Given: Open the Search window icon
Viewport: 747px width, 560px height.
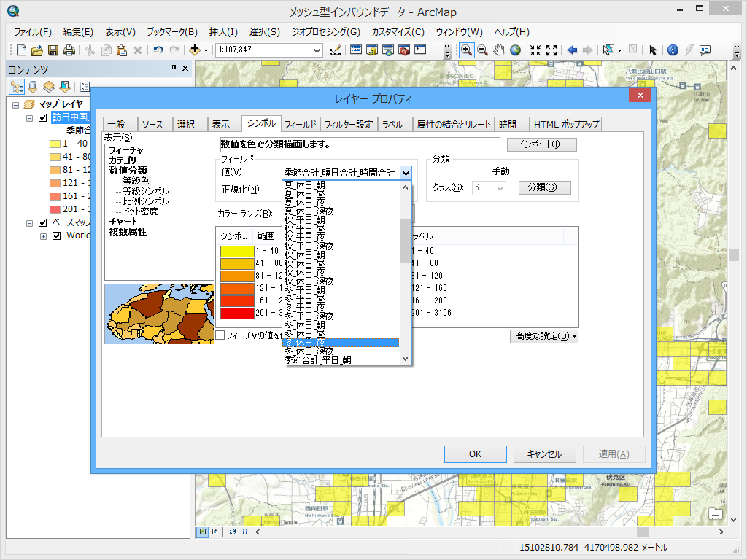Looking at the screenshot, I should (x=388, y=50).
